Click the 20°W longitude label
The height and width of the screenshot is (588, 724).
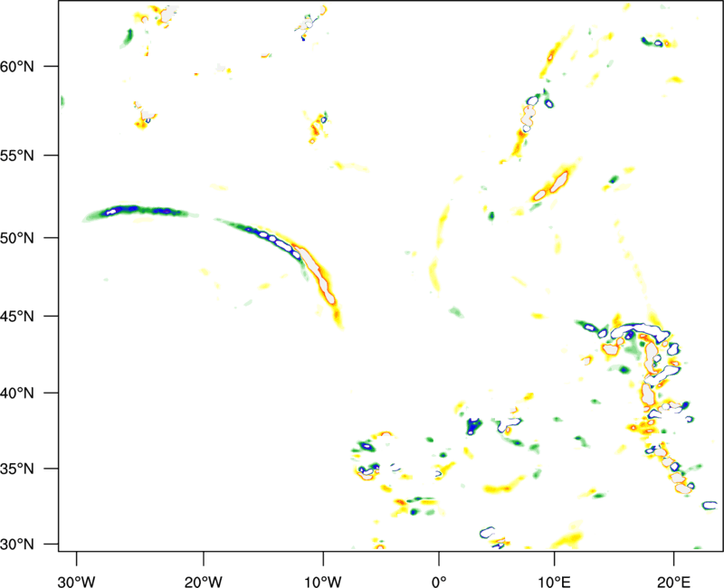click(x=203, y=582)
